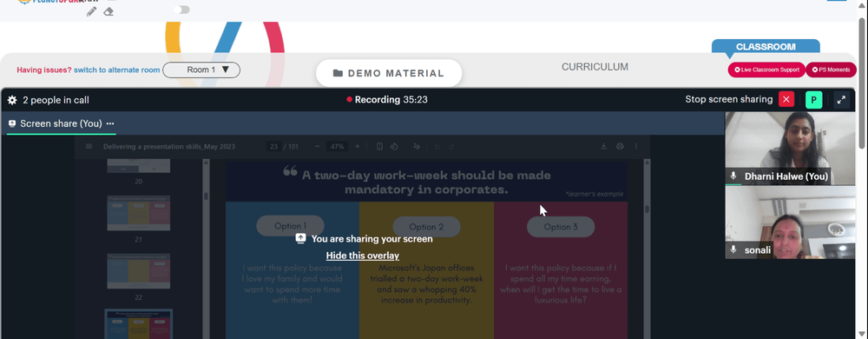Click the Option 2 pill

pos(426,227)
